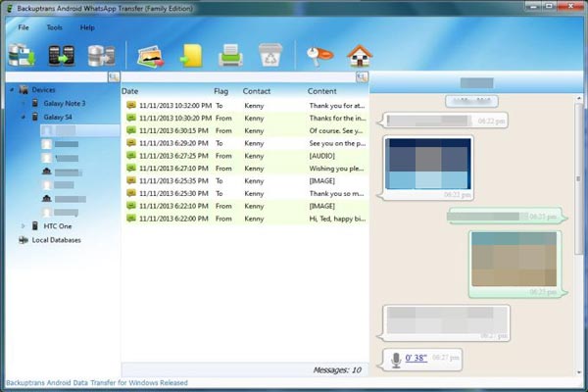Click the search icon above the message list
Screen dimensions: 588x392
click(x=362, y=77)
